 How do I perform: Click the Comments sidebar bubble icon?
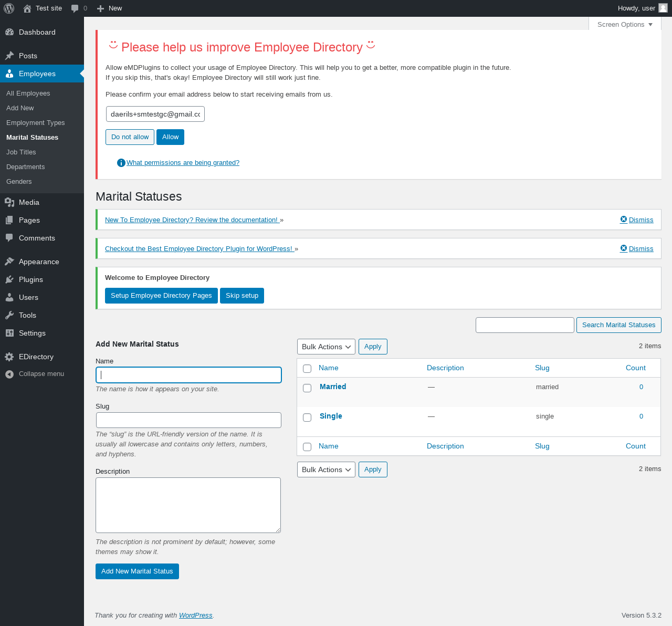tap(9, 238)
